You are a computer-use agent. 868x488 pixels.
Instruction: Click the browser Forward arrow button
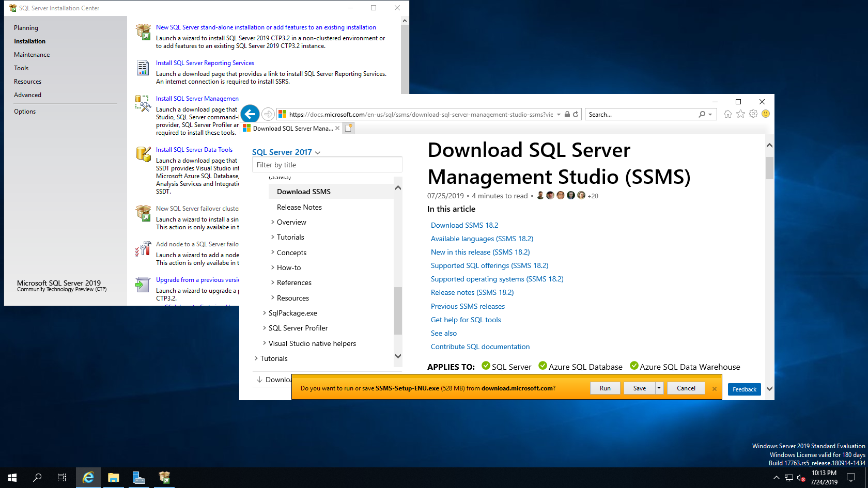[x=268, y=114]
